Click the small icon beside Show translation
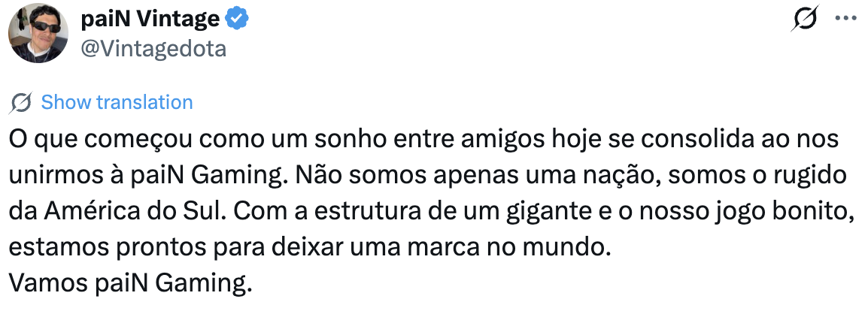Image resolution: width=868 pixels, height=311 pixels. [x=22, y=102]
